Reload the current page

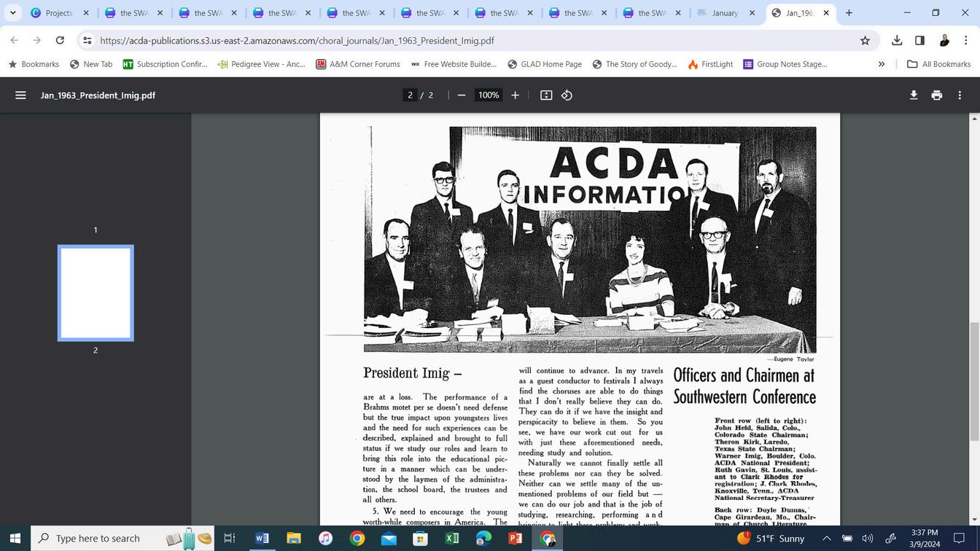click(60, 41)
